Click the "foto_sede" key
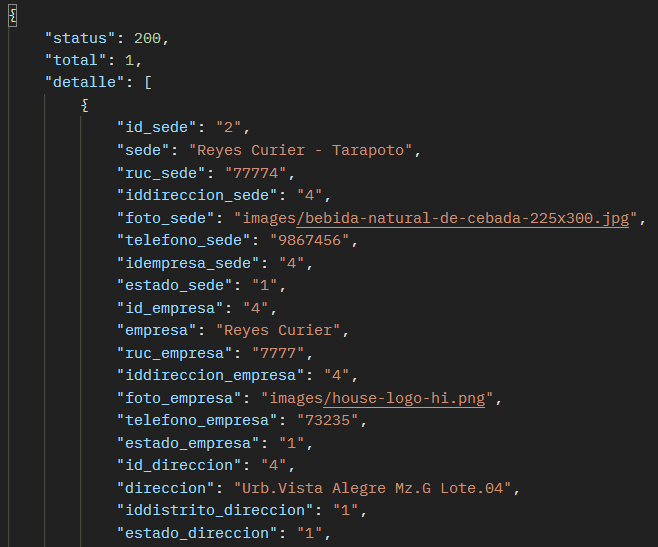The image size is (658, 547). [167, 218]
